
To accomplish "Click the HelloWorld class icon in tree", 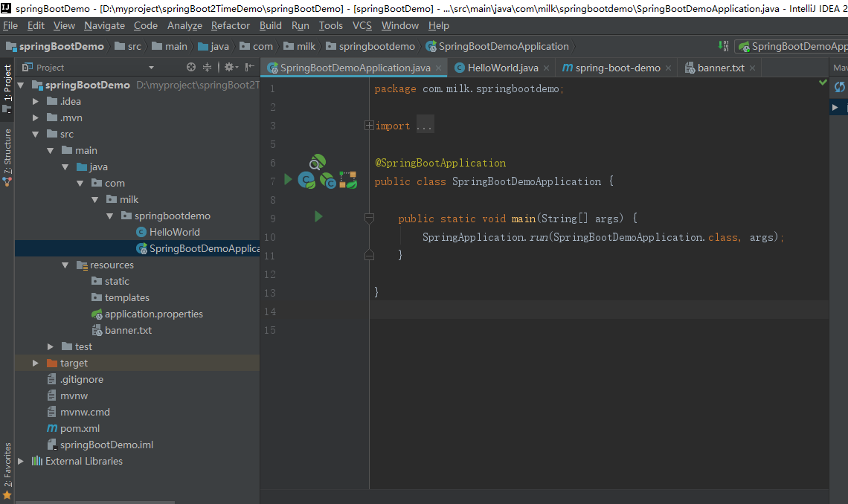I will coord(141,232).
